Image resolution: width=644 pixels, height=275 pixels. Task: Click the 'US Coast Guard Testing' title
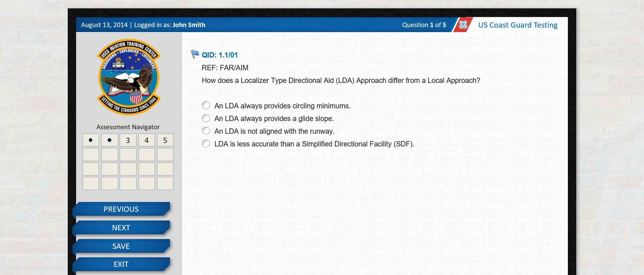[518, 25]
